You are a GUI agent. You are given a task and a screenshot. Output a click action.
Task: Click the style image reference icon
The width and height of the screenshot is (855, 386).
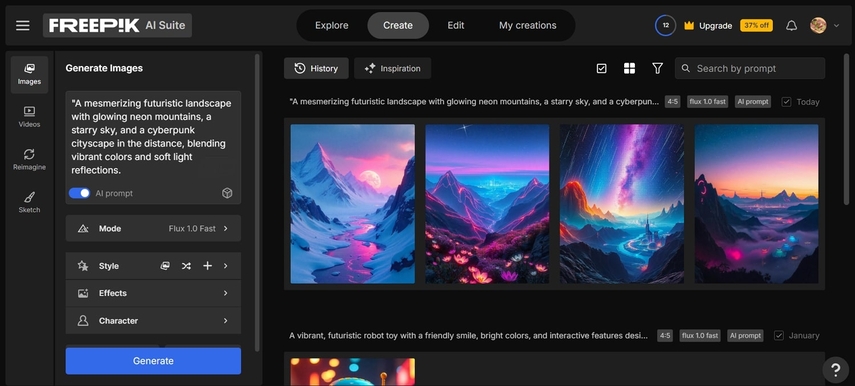pos(165,266)
